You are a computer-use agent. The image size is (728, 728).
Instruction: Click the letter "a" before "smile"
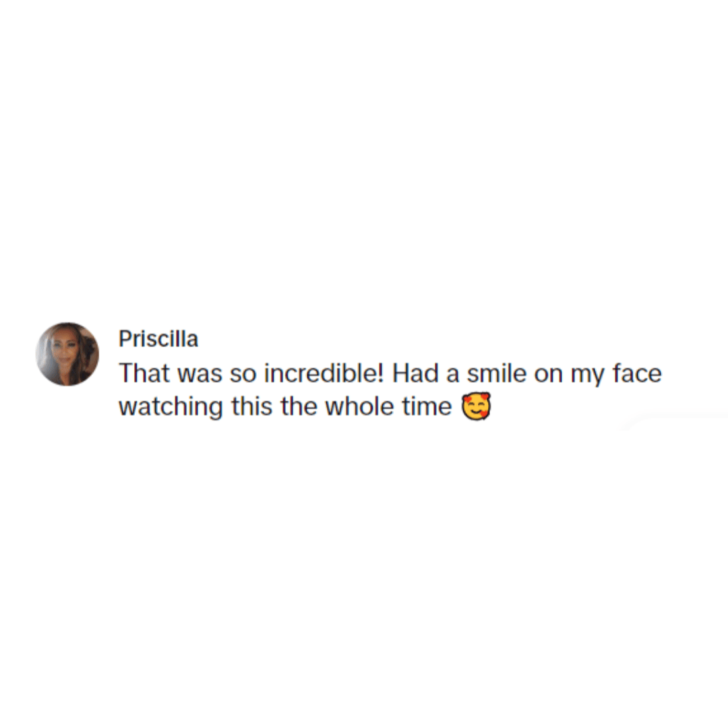pyautogui.click(x=453, y=374)
